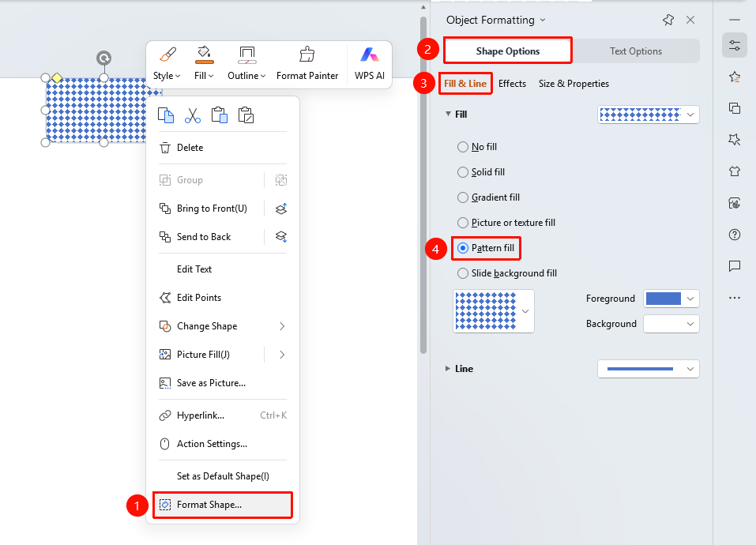Click the help question mark sidebar icon

(x=735, y=235)
